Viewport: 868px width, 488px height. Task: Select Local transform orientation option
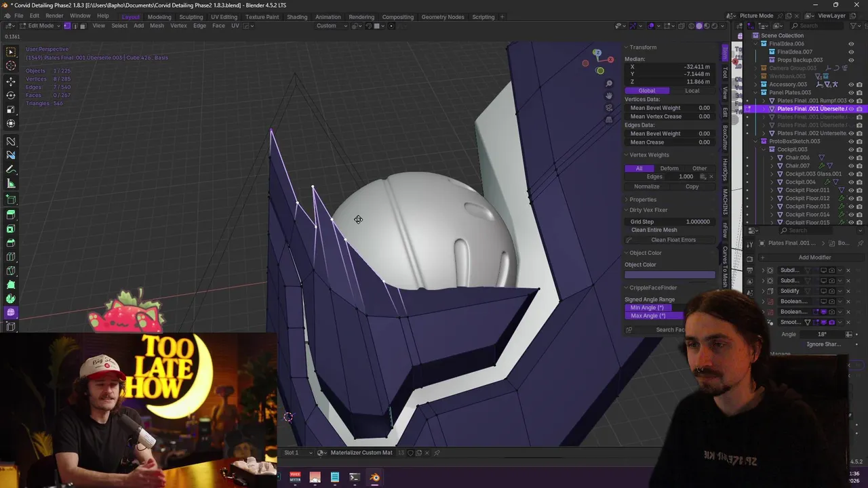[x=692, y=91]
